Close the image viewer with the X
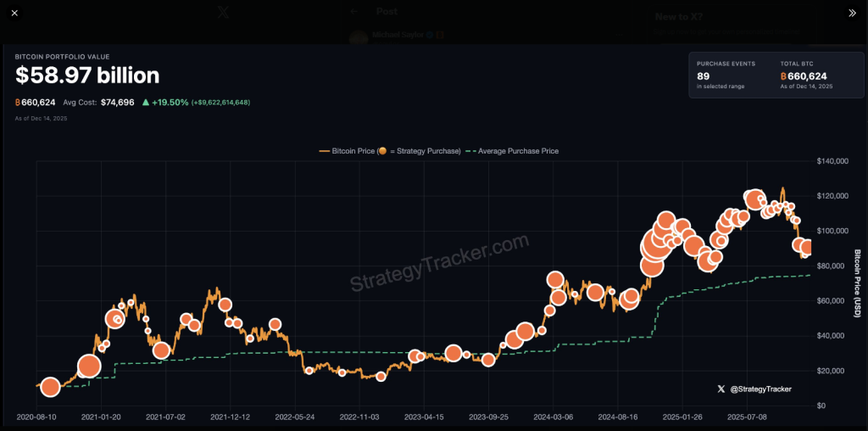This screenshot has width=868, height=431. click(x=14, y=14)
